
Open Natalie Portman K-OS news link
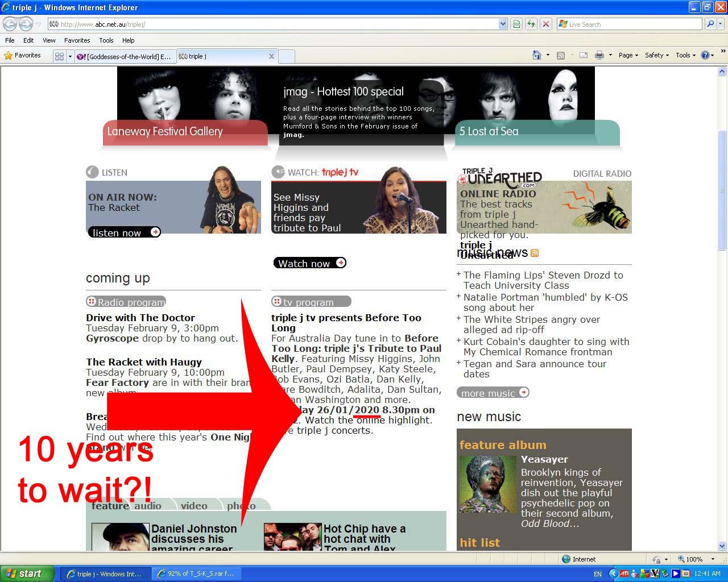(545, 302)
